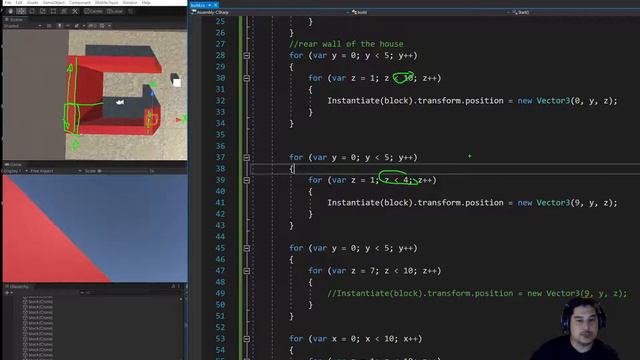Open the Edit menu in Unity
The width and height of the screenshot is (640, 360).
click(19, 2)
